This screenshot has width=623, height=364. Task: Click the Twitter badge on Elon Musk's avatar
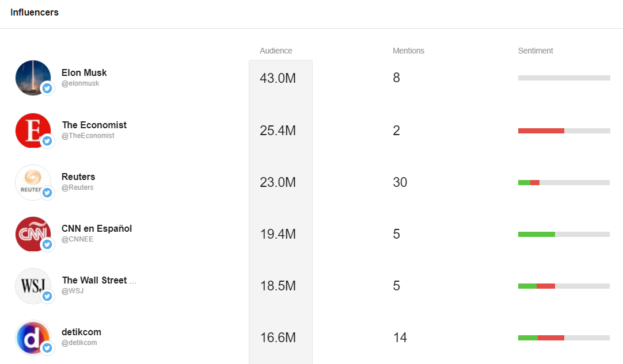[47, 88]
